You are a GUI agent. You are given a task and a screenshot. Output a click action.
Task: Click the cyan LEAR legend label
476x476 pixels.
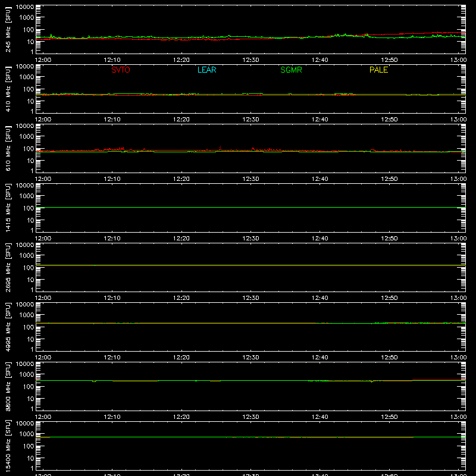tap(206, 70)
